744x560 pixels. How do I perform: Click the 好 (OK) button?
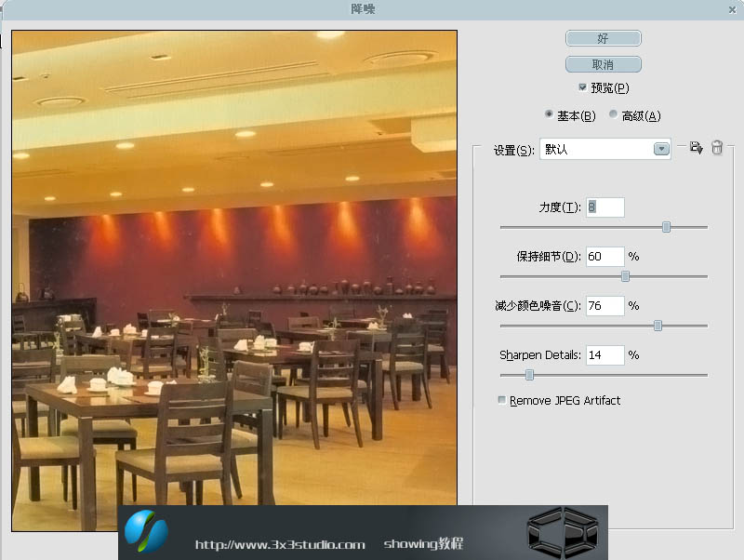tap(603, 38)
